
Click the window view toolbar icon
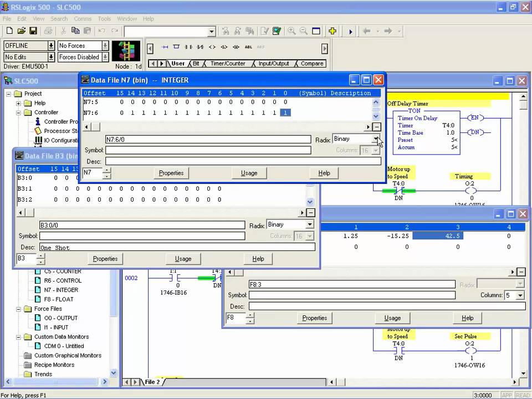316,31
